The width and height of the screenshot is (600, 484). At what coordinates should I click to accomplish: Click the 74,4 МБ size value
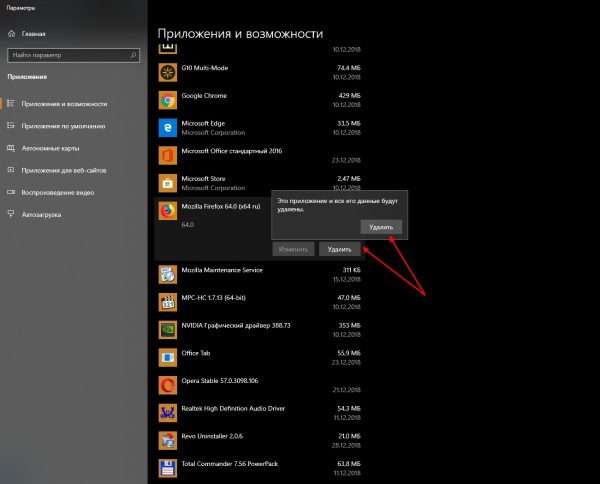point(349,68)
